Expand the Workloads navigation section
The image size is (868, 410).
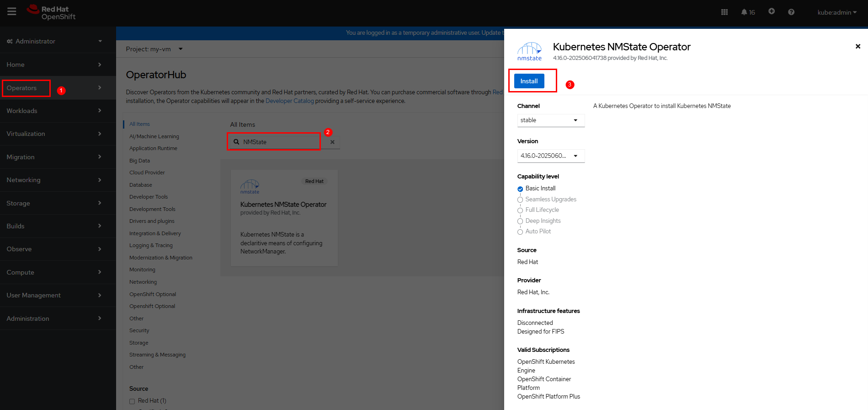(x=58, y=111)
